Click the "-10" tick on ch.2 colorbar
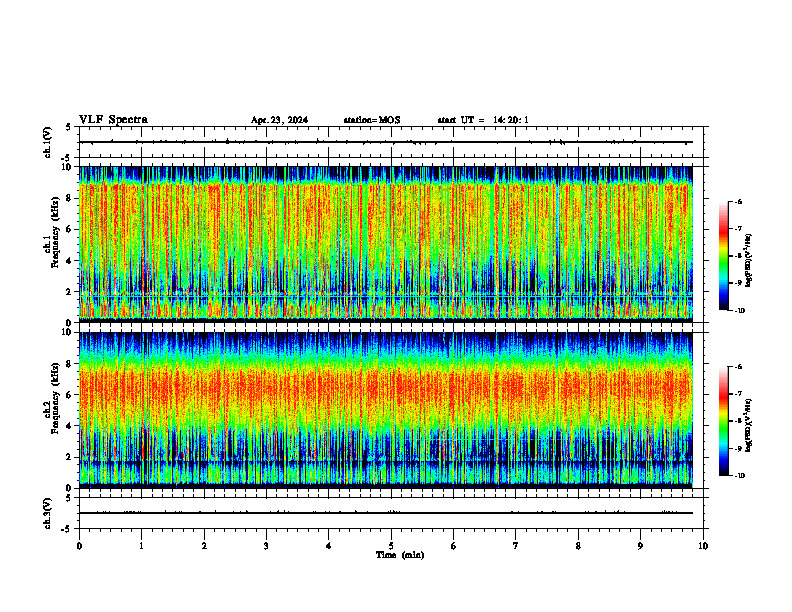This screenshot has width=792, height=612. tap(739, 476)
